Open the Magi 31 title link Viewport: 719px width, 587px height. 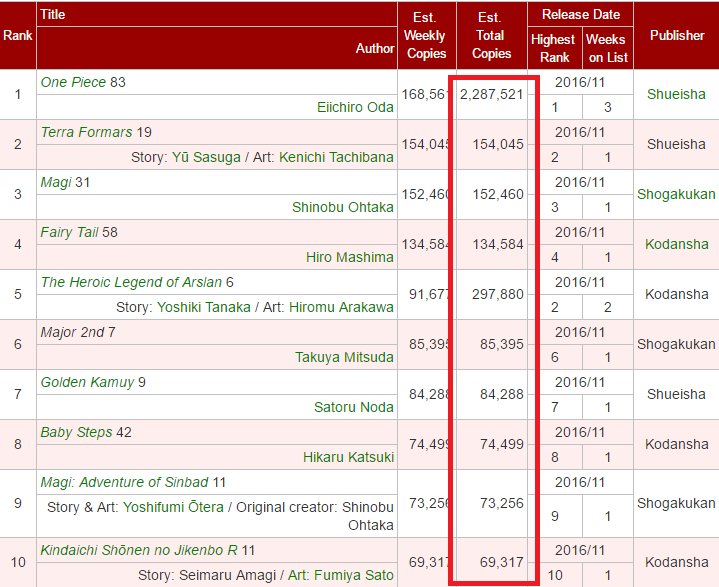point(56,183)
